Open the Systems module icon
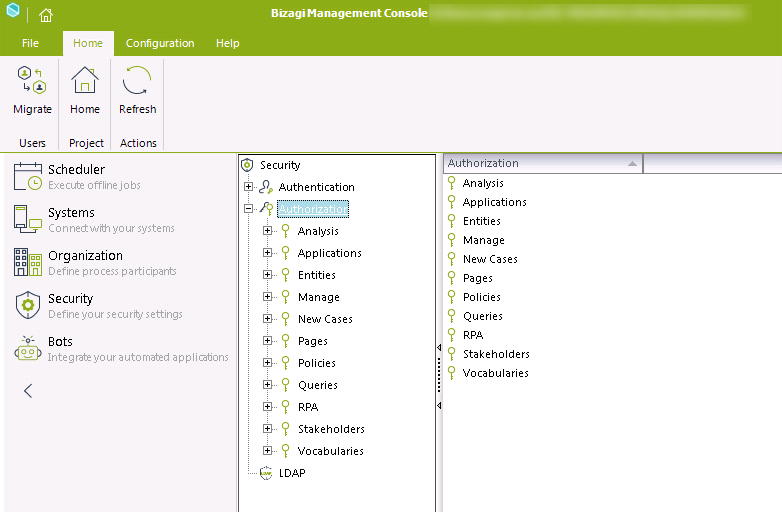 tap(28, 219)
